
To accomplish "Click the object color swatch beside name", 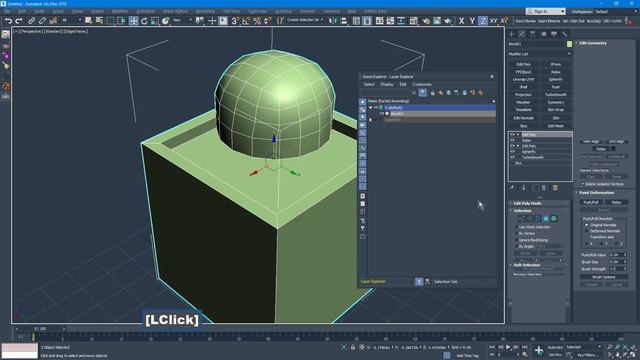I will tap(569, 44).
